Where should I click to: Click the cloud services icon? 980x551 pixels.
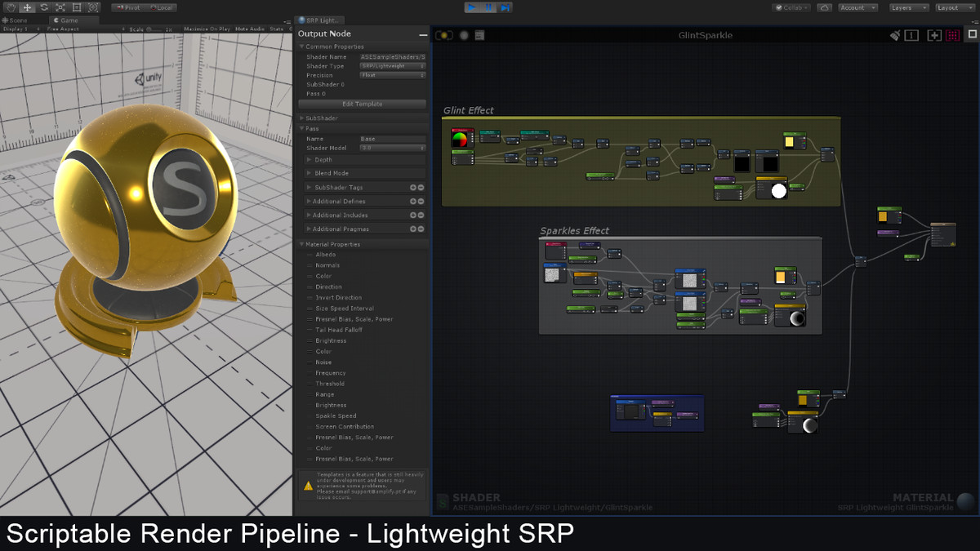pyautogui.click(x=825, y=7)
